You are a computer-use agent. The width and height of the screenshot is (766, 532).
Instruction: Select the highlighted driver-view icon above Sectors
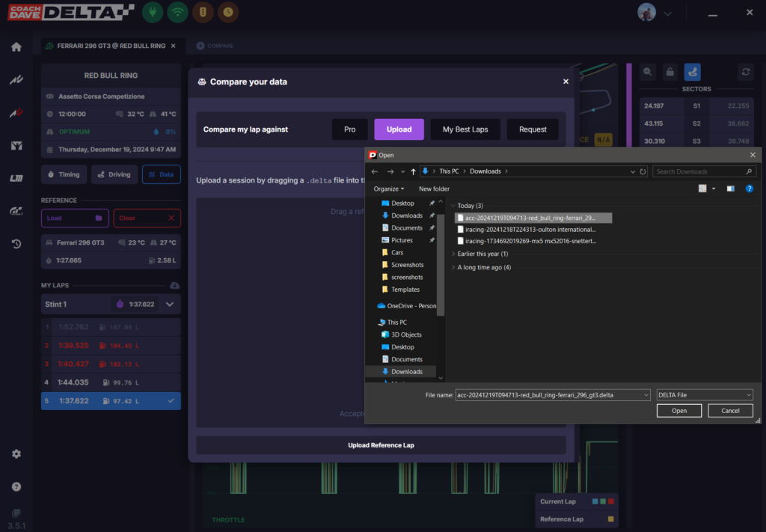(x=692, y=73)
